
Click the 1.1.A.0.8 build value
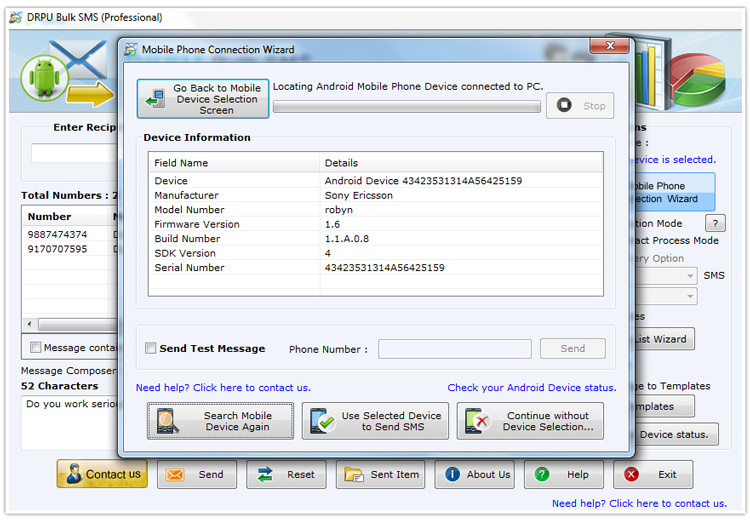tap(347, 238)
